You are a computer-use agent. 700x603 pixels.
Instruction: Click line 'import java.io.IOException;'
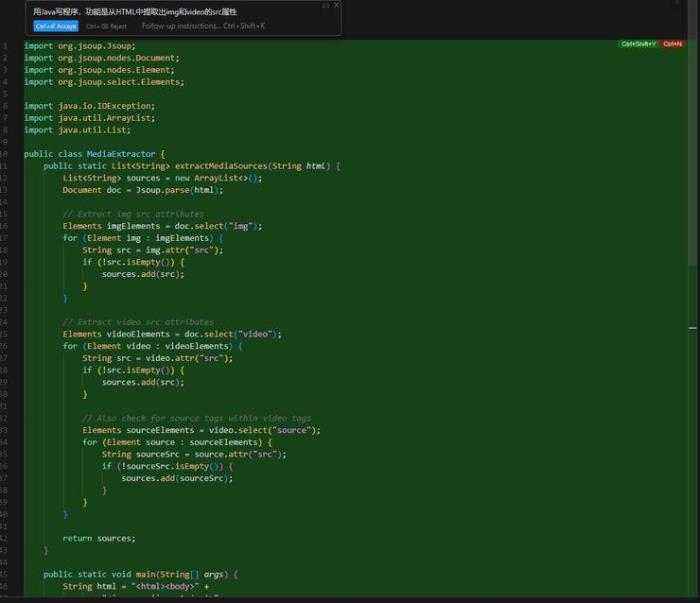[x=89, y=106]
